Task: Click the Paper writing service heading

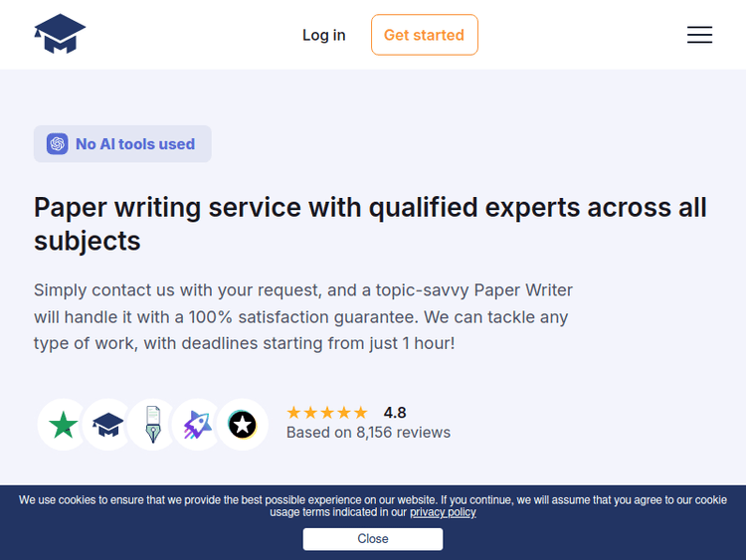Action: 370,224
